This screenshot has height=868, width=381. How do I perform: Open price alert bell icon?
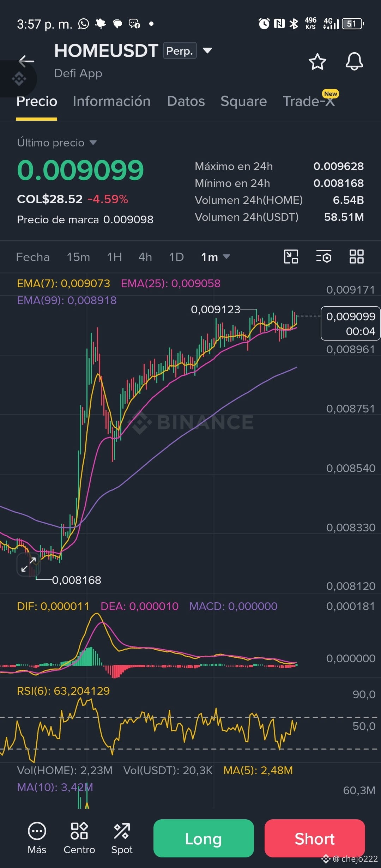pos(354,61)
